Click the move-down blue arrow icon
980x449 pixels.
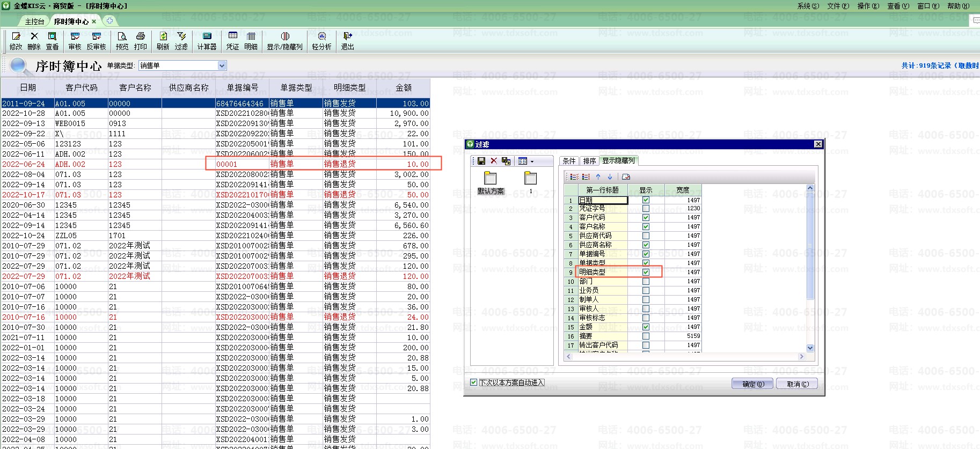[610, 176]
